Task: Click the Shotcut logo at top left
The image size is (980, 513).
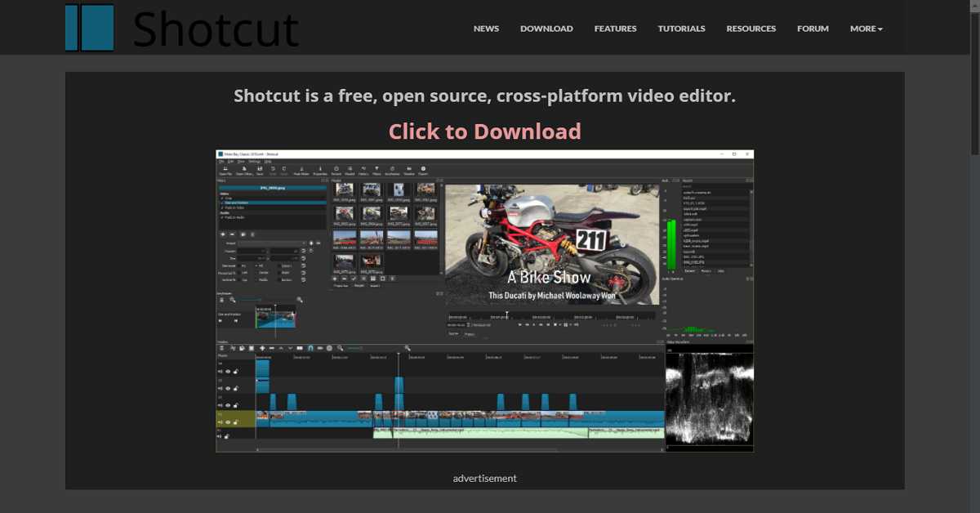Action: [x=181, y=27]
